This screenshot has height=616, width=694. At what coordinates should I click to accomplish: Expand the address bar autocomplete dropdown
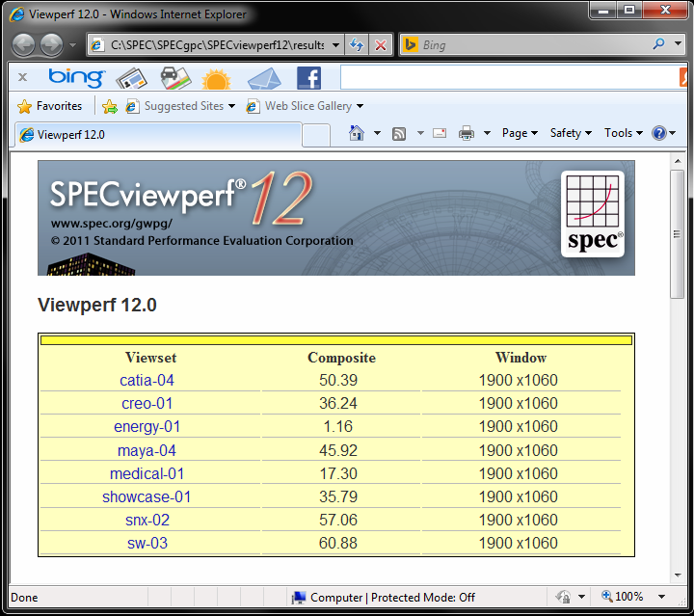click(x=336, y=45)
